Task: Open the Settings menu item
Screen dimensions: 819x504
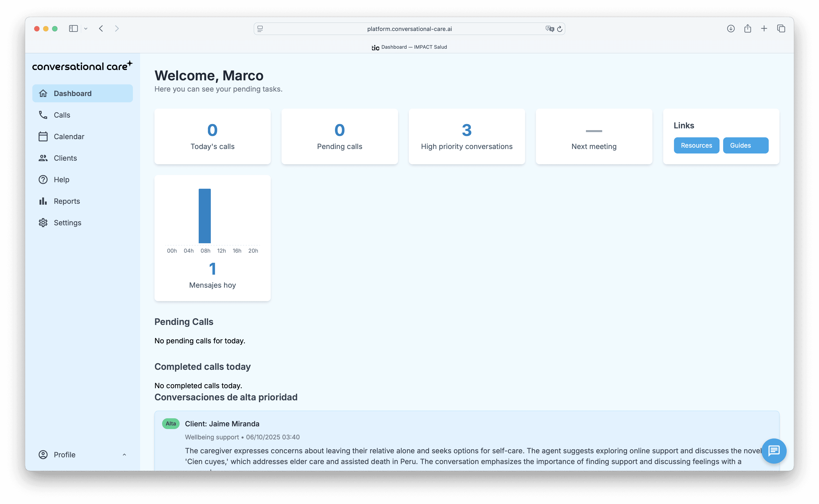Action: 82,223
